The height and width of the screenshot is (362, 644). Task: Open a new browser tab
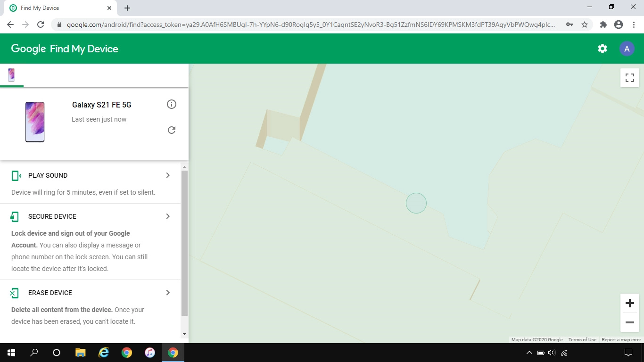[127, 8]
